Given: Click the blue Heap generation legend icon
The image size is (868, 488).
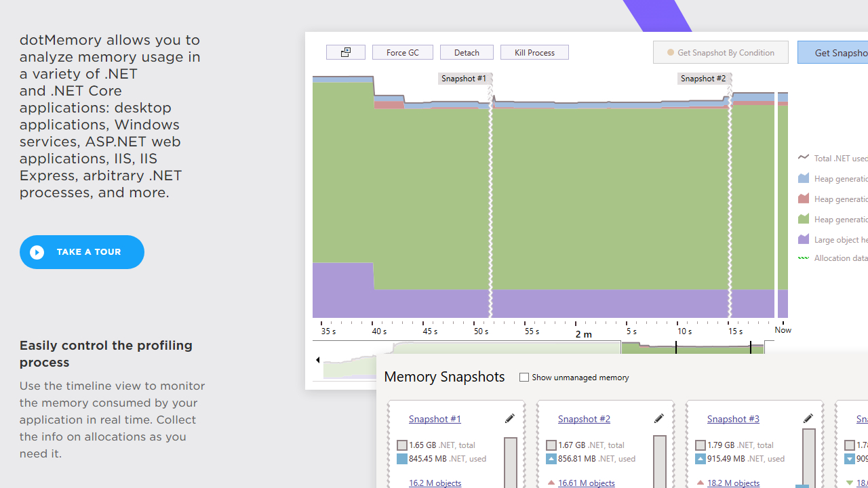Looking at the screenshot, I should click(x=804, y=178).
